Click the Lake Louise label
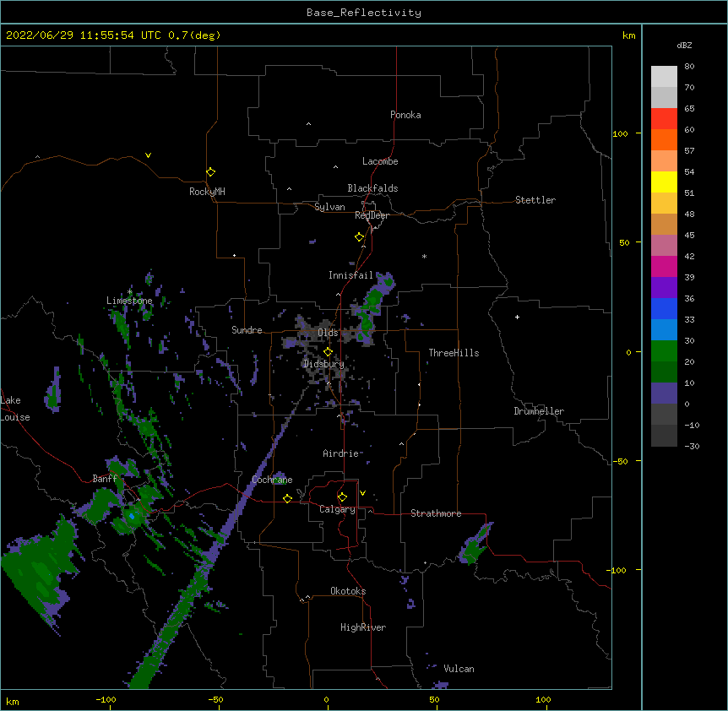This screenshot has height=711, width=728. [x=14, y=409]
